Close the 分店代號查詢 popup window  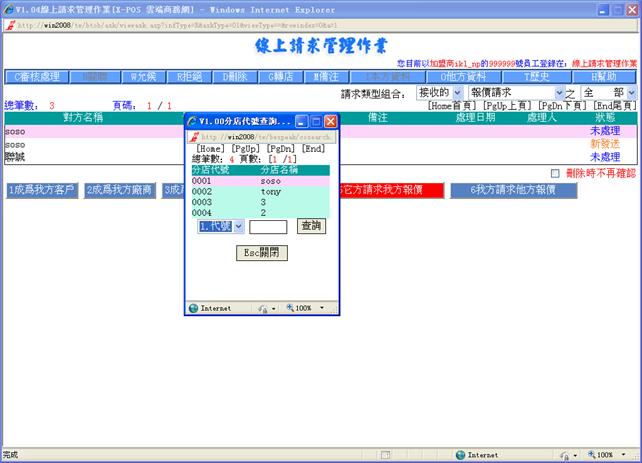[x=331, y=120]
